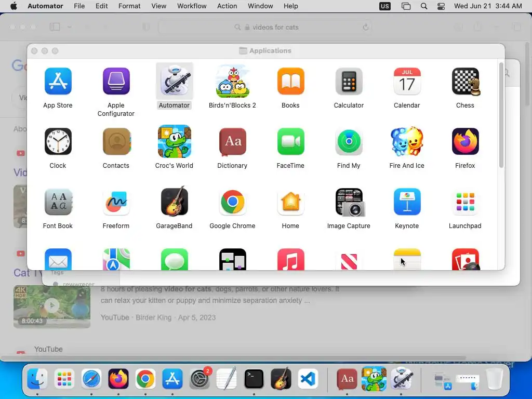Screen dimensions: 532x399
Task: Select the Photo Booth app icon
Action: click(x=465, y=259)
